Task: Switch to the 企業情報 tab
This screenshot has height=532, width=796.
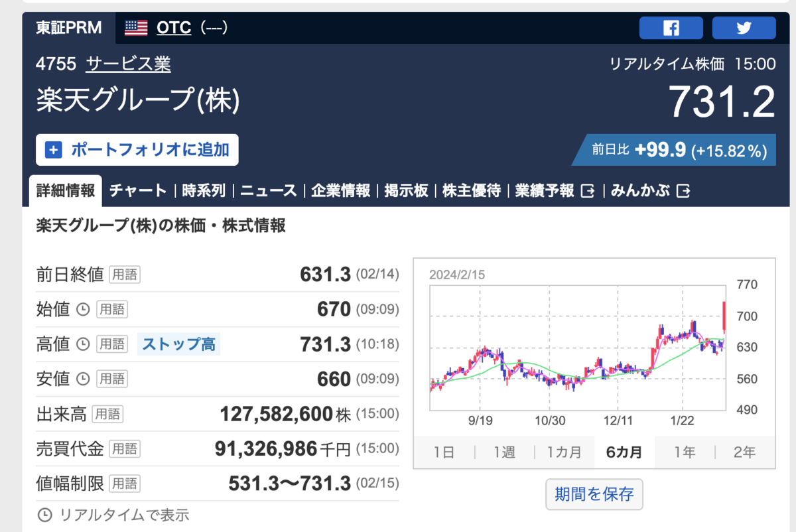Action: point(341,191)
